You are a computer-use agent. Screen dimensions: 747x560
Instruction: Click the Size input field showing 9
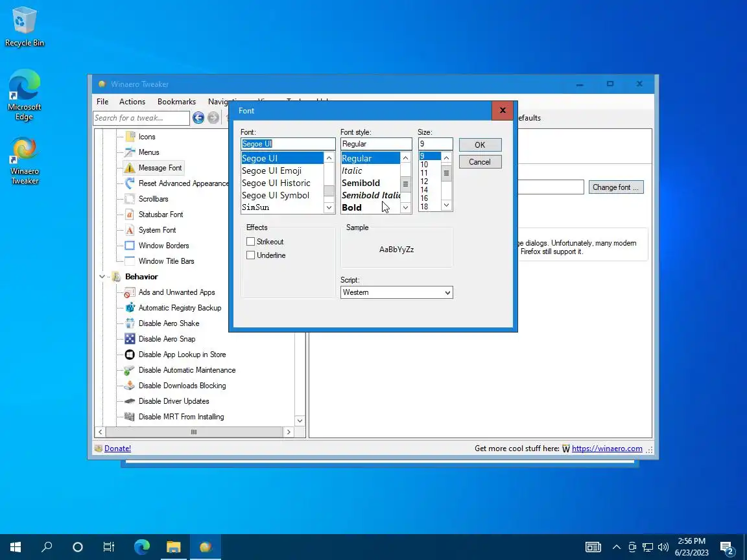point(436,144)
